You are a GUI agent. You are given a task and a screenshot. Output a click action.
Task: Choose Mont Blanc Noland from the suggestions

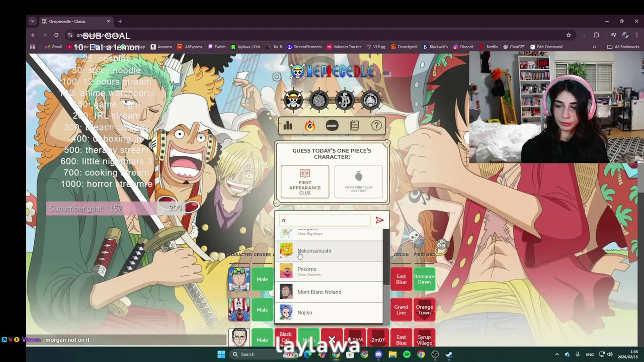point(329,292)
